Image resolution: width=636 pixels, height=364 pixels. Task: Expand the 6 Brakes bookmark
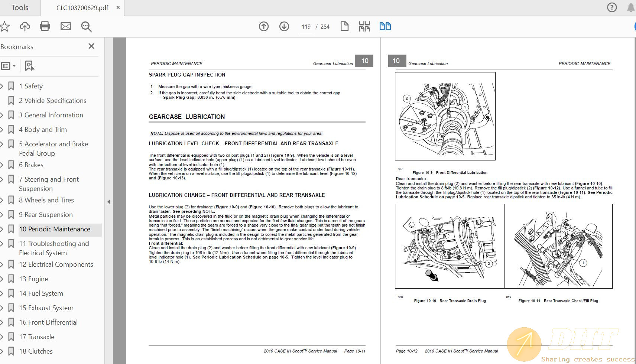(x=2, y=165)
